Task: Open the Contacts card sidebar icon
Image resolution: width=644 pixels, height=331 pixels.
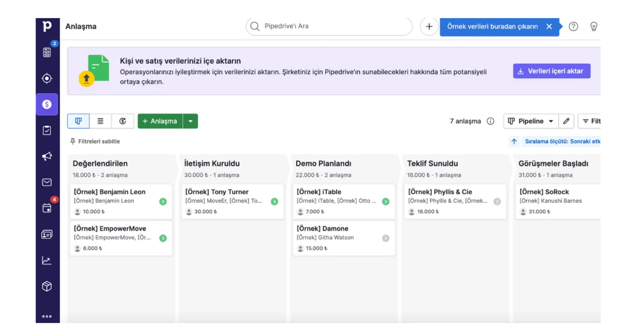Action: [x=47, y=234]
